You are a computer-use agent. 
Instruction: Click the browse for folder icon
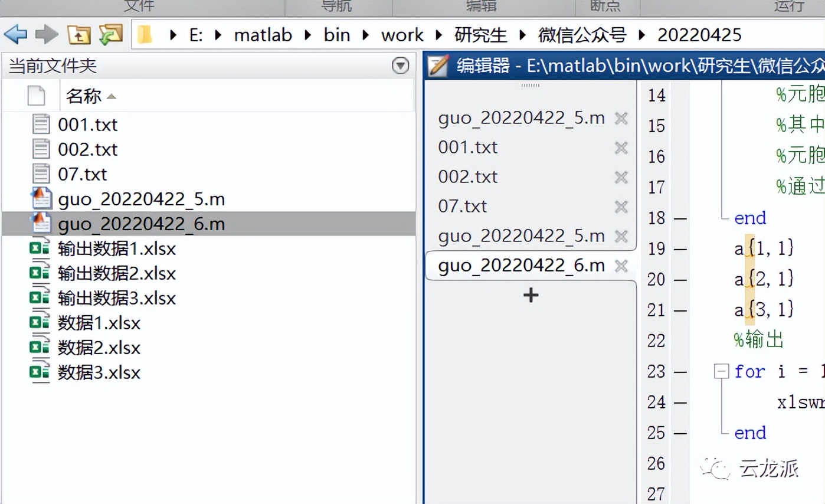tap(112, 34)
